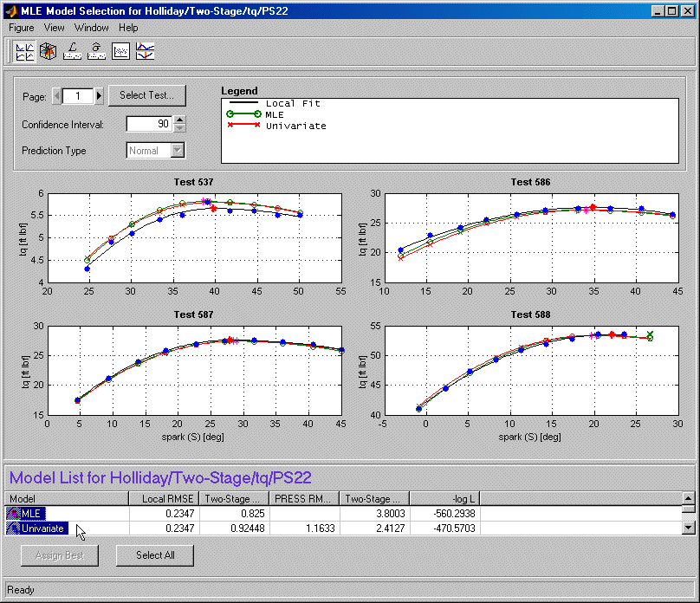Viewport: 700px width, 603px height.
Task: Click the Ready status bar text
Action: click(21, 590)
